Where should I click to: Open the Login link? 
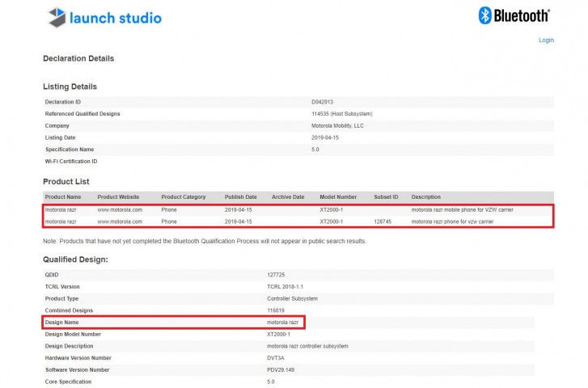[x=546, y=40]
